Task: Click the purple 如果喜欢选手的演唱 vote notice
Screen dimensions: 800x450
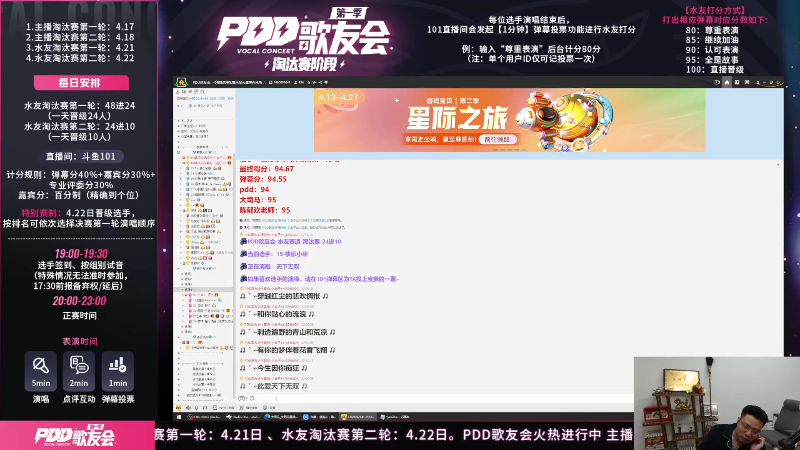Action: 322,279
